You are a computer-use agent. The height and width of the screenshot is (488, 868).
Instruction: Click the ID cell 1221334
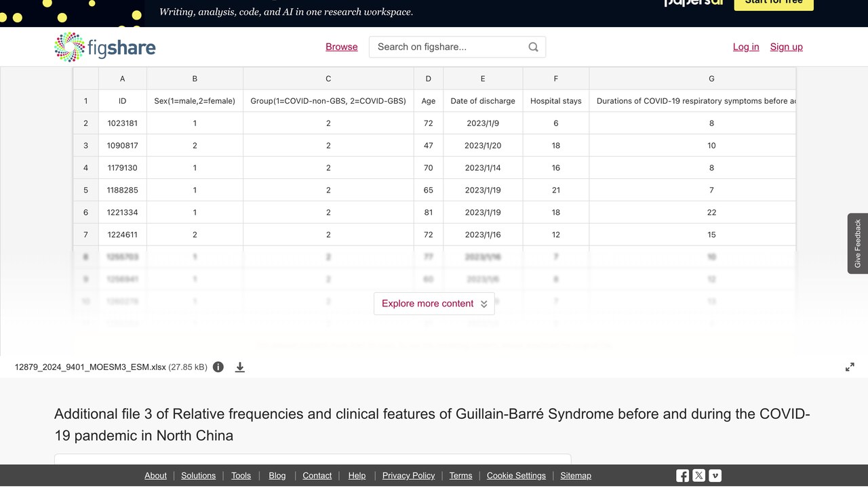[122, 212]
